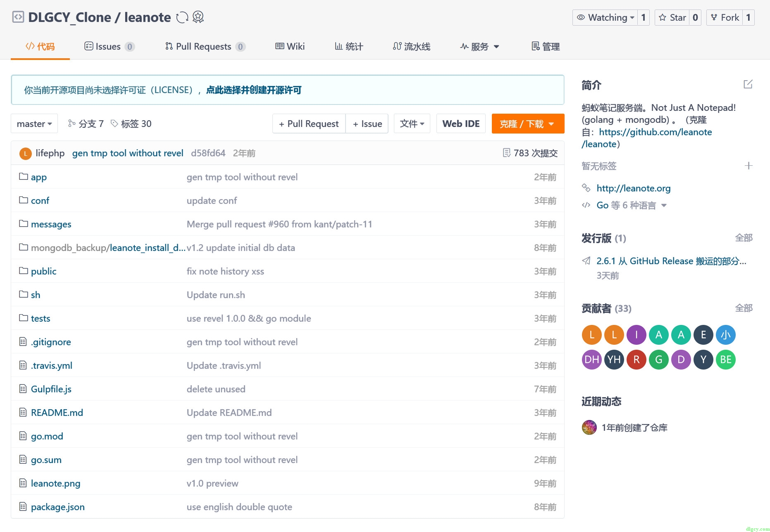The height and width of the screenshot is (532, 770).
Task: Click the first orange L contributor avatar
Action: tap(592, 335)
